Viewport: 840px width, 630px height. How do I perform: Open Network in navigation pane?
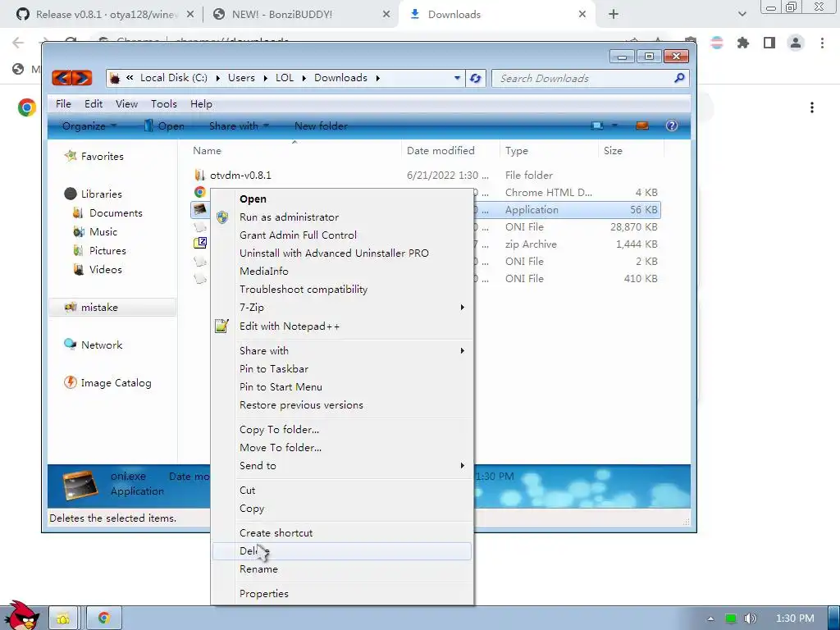101,345
